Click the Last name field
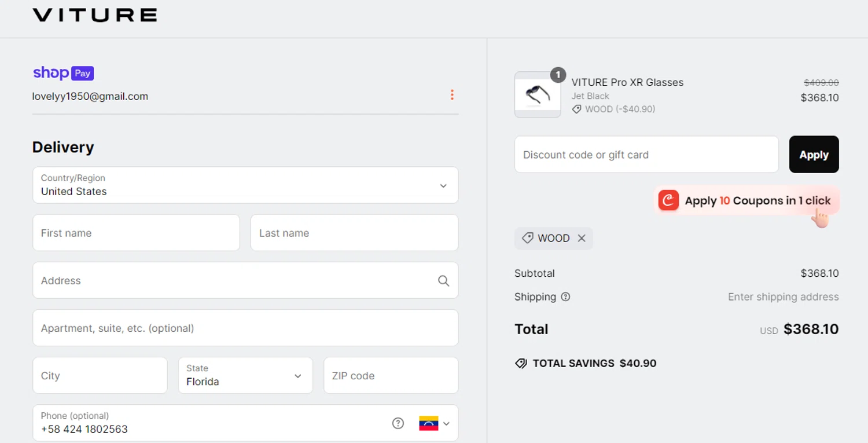 click(x=354, y=233)
